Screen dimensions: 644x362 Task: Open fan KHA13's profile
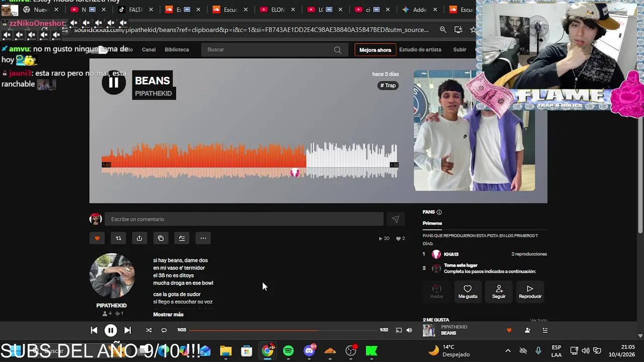tap(451, 254)
